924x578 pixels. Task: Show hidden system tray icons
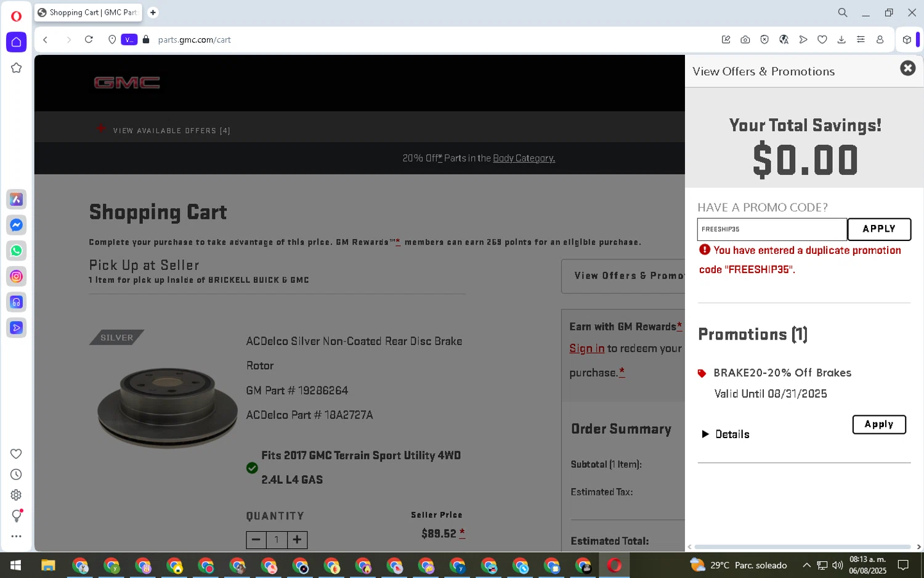click(x=806, y=565)
